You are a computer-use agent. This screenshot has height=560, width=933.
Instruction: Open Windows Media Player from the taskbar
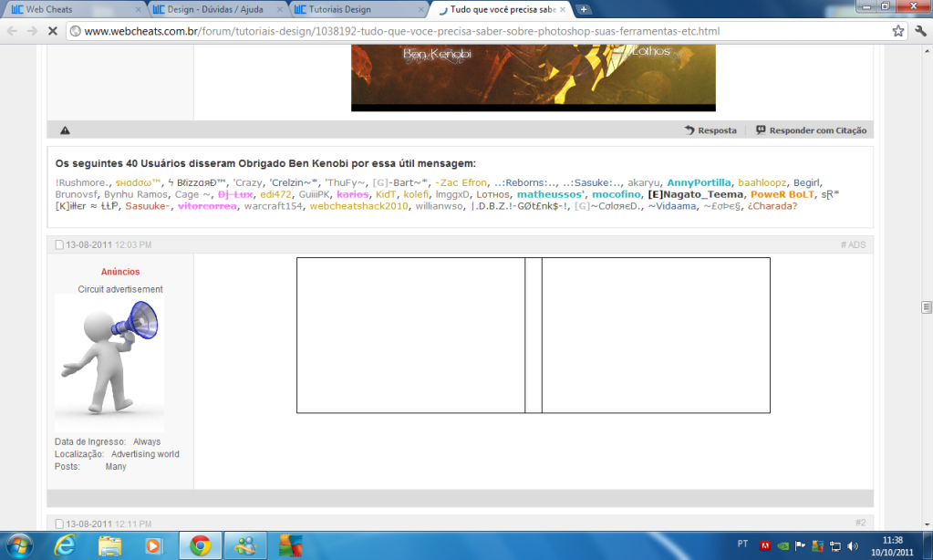[x=152, y=545]
